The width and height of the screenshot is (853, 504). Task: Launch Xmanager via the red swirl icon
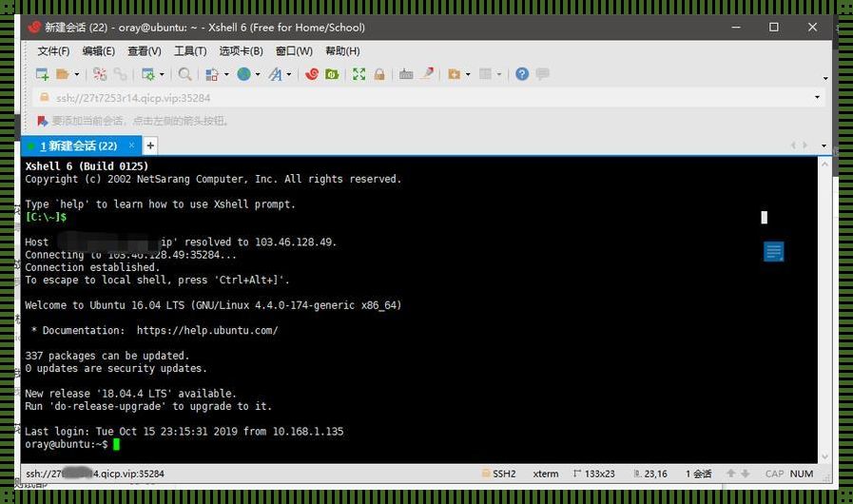312,74
